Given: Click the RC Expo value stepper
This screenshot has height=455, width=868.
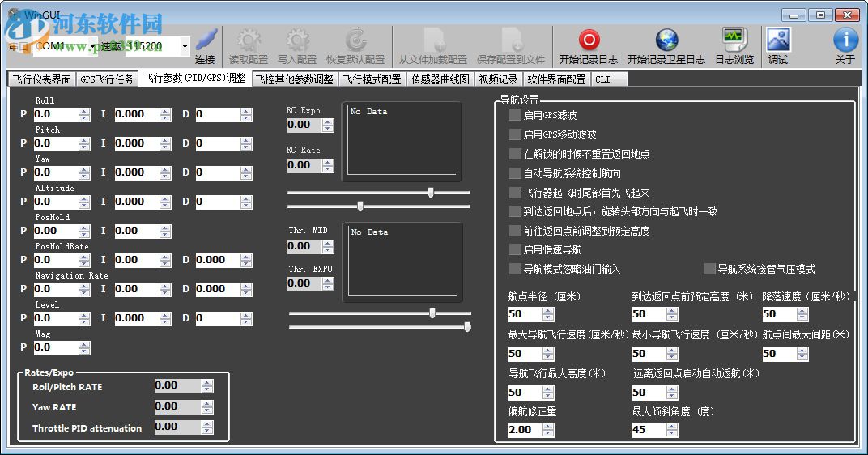Looking at the screenshot, I should pos(328,125).
